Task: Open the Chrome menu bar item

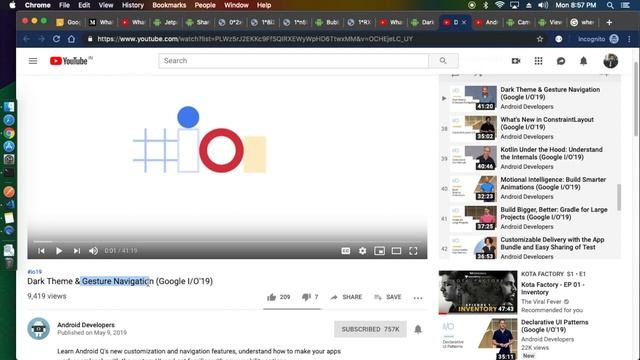Action: point(37,5)
